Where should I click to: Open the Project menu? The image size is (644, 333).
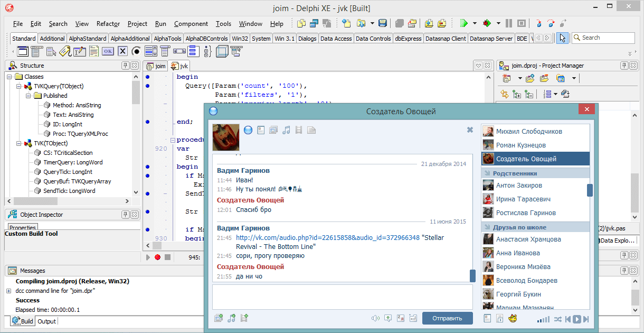138,24
